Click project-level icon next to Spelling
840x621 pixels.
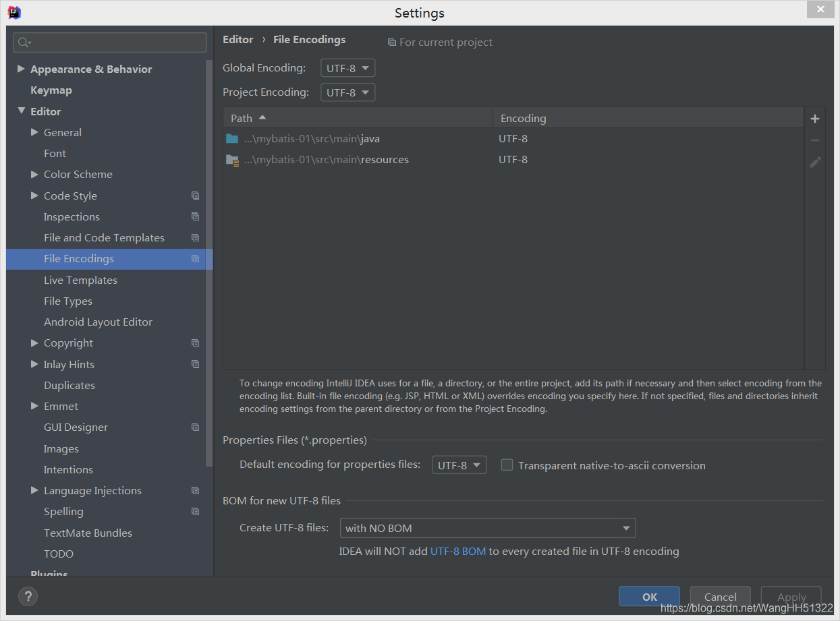point(195,511)
